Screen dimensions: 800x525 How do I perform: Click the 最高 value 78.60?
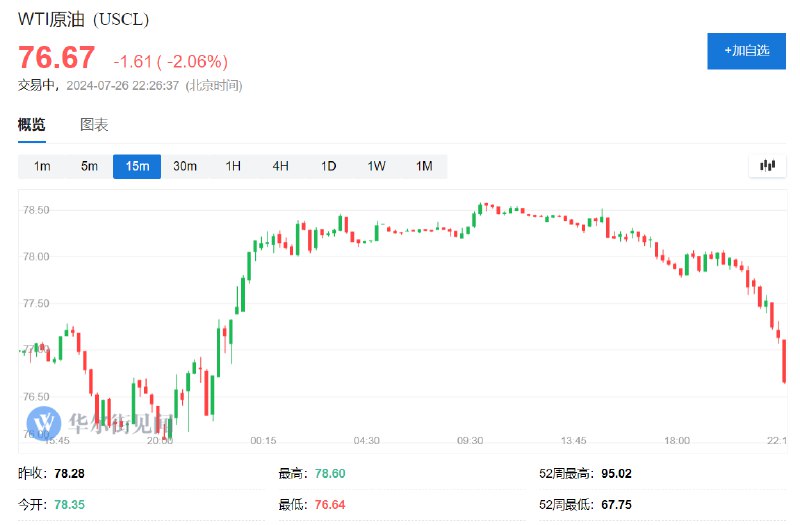330,473
